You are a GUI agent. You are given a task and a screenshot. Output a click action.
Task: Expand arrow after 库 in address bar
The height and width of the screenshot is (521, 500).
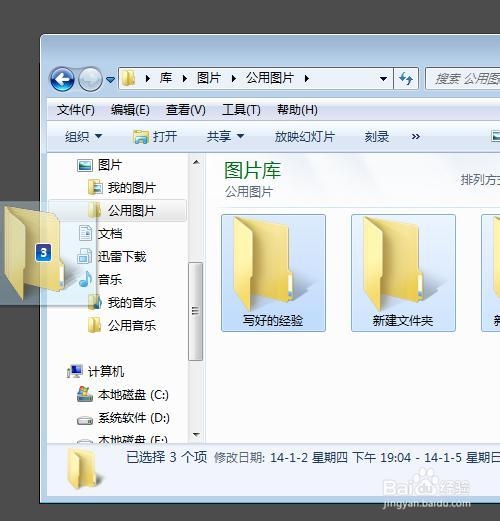pos(185,79)
